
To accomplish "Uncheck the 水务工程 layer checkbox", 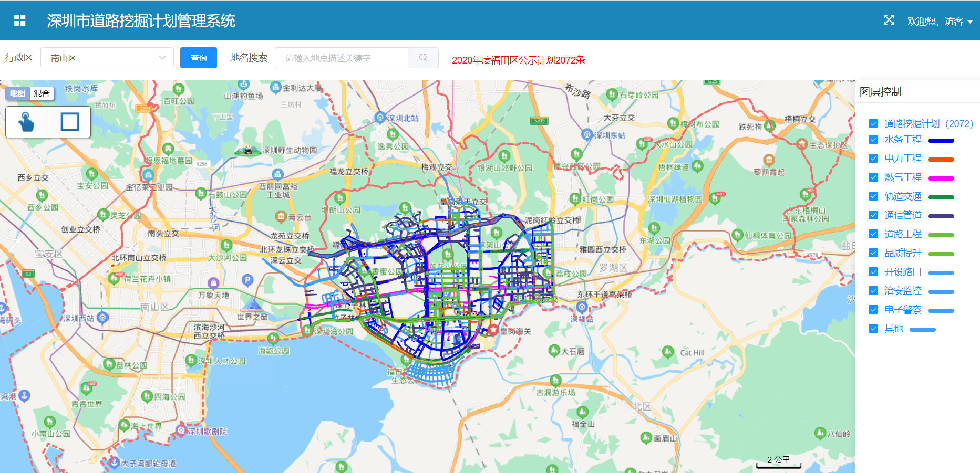I will (x=873, y=140).
